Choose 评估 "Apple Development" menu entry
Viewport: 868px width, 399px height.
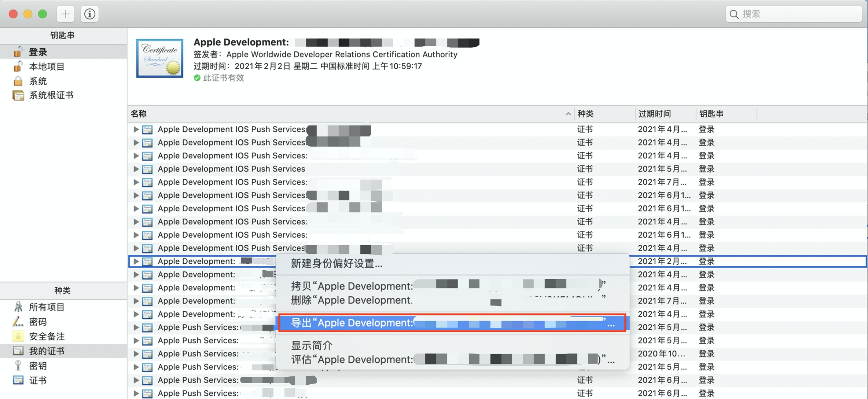(x=452, y=359)
